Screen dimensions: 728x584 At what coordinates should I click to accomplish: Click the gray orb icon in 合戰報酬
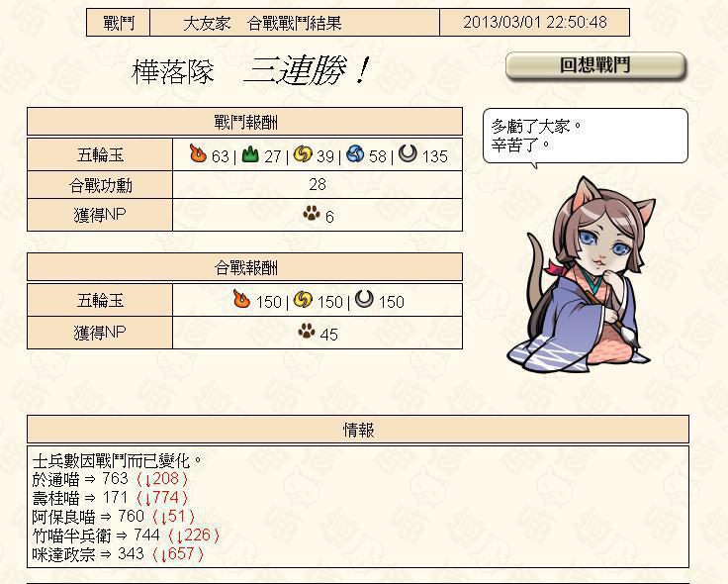pos(364,299)
